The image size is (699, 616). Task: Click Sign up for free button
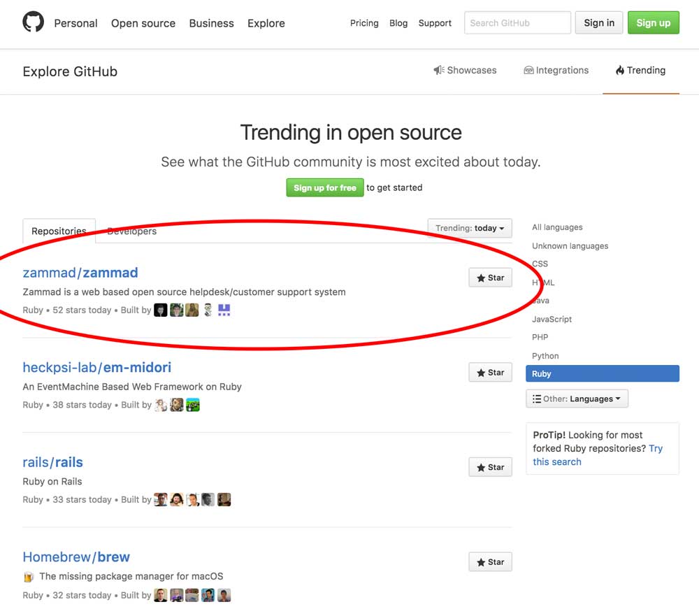tap(325, 188)
